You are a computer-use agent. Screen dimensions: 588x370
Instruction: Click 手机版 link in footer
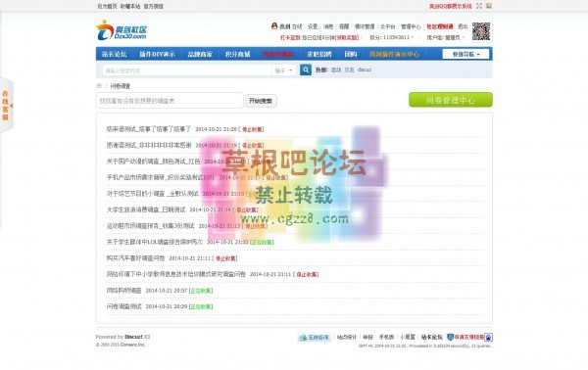[386, 337]
